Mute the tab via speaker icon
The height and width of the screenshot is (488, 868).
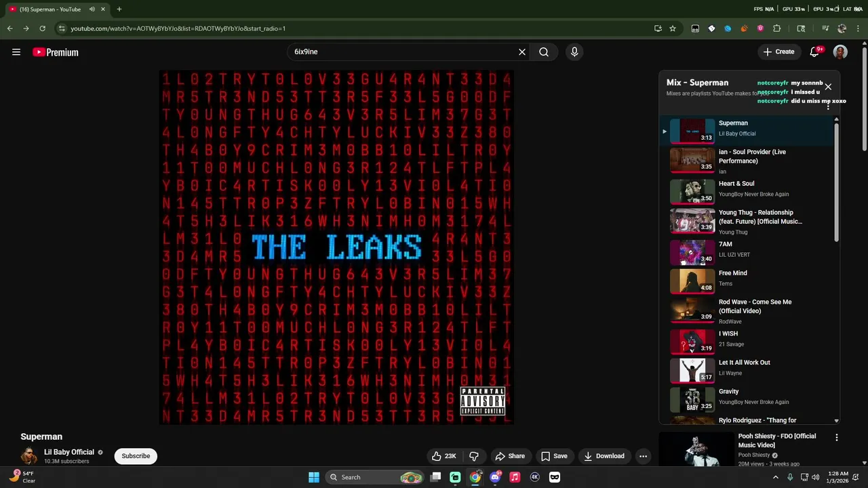pyautogui.click(x=92, y=9)
